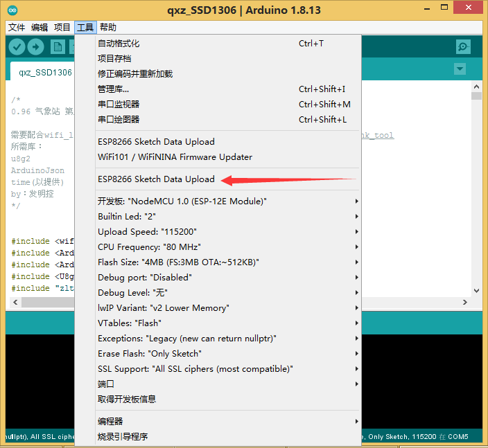Screen dimensions: 488x448
Task: Click the 工具 menu
Action: pos(85,28)
